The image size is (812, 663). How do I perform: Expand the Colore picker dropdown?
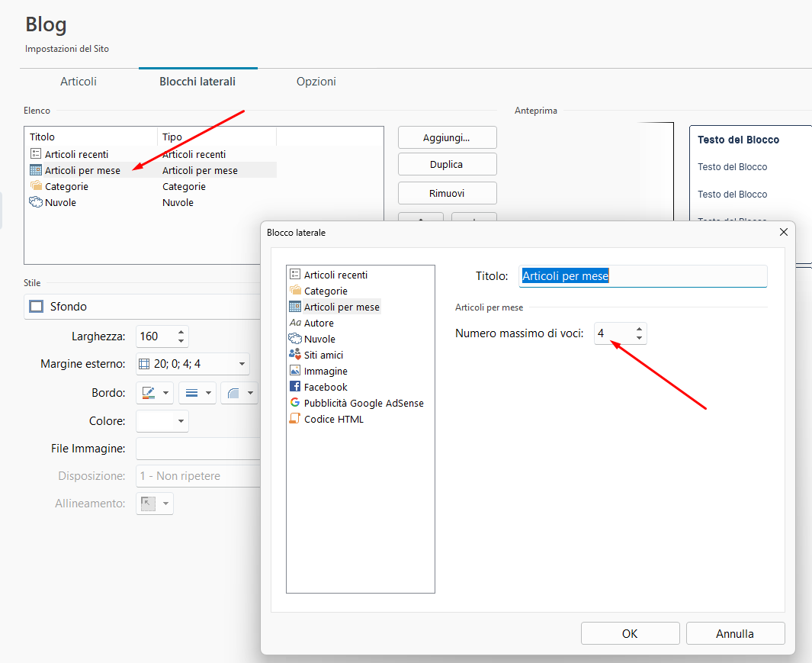[181, 421]
